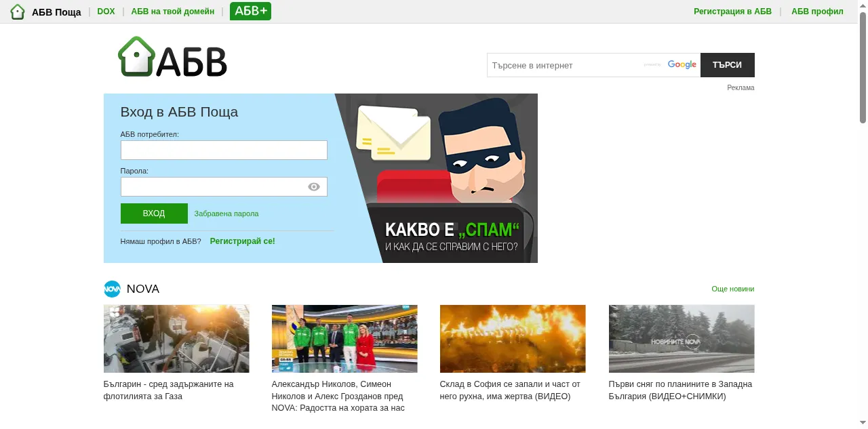
Task: Open the DOX link in the top bar
Action: tap(106, 12)
